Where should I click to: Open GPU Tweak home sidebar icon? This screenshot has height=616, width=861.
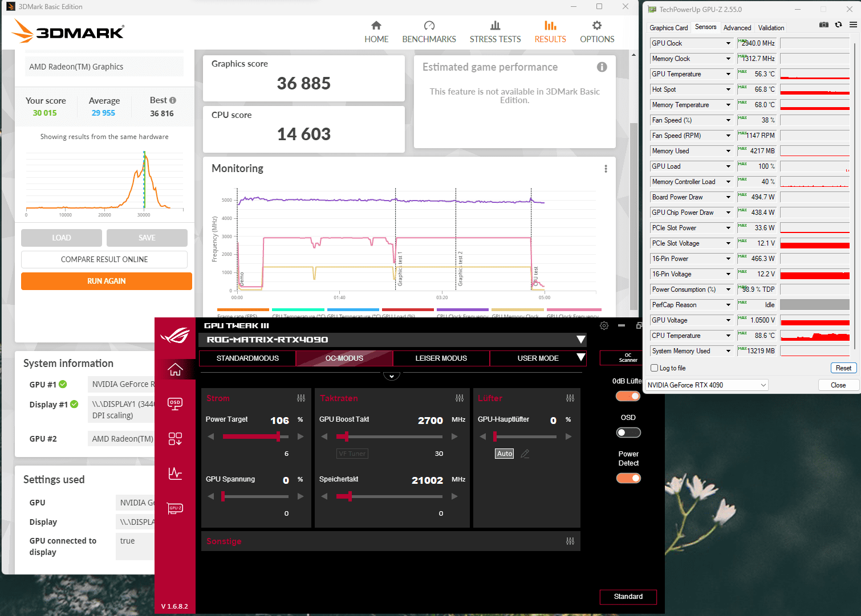pos(175,369)
